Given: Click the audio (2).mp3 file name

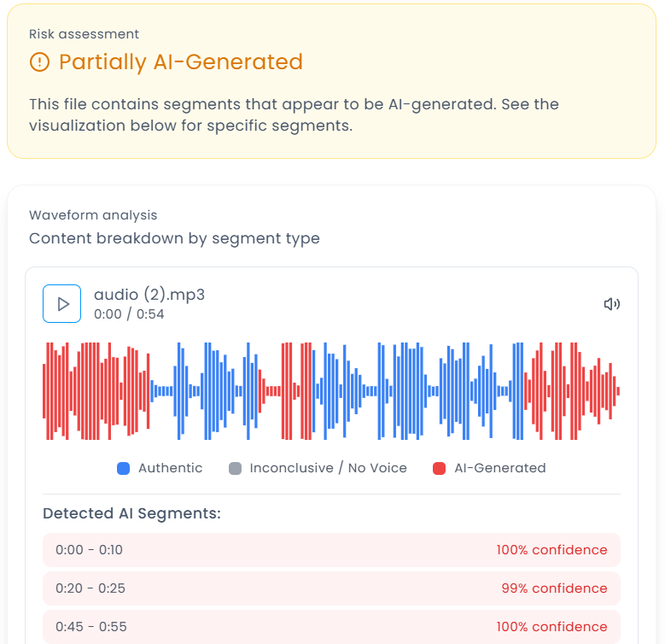Looking at the screenshot, I should click(x=149, y=295).
